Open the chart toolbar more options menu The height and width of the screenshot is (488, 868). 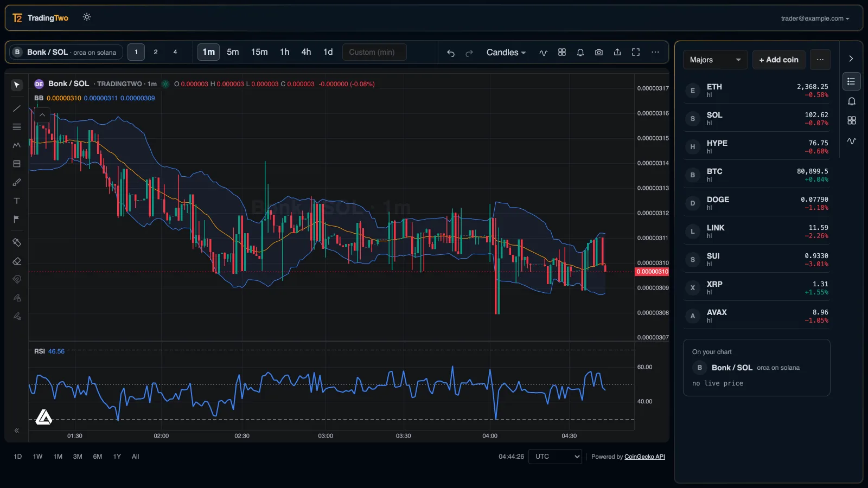pyautogui.click(x=655, y=53)
